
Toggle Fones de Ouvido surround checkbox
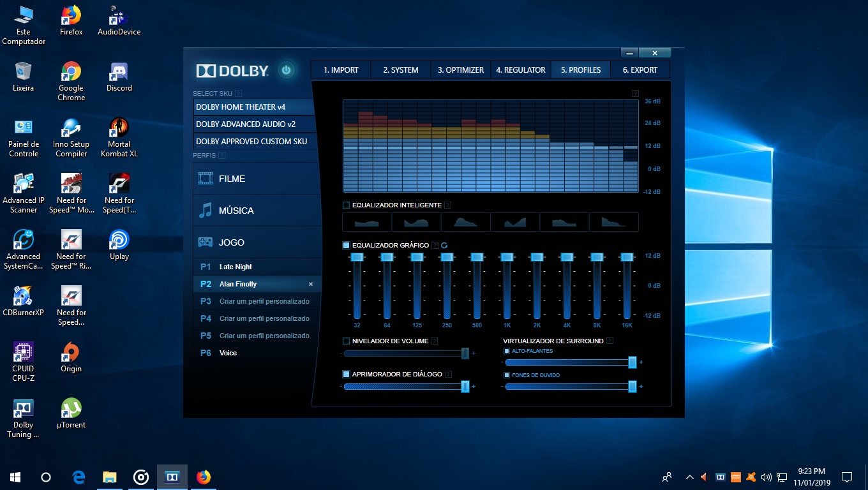[507, 375]
